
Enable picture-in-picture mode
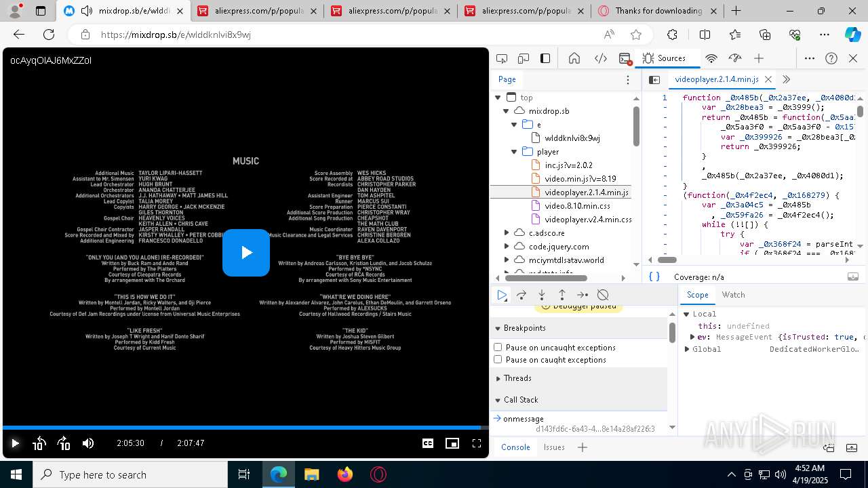tap(452, 443)
